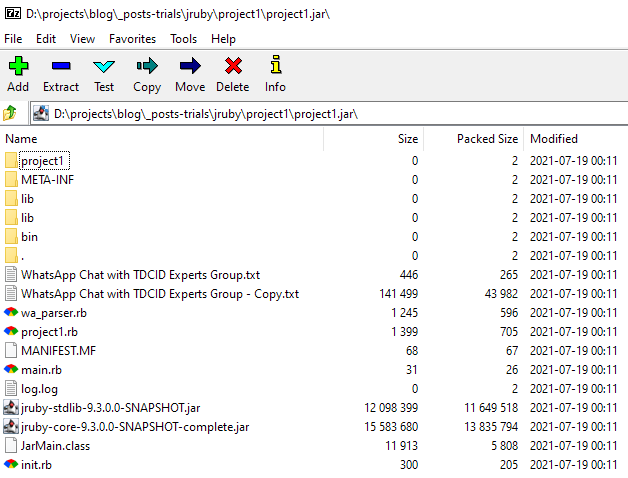Click the Copy toolbar icon
The image size is (628, 478).
tap(147, 67)
